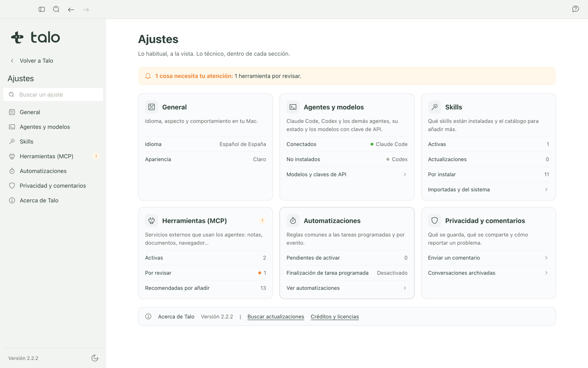Click the Privacidad shield icon on the card
The image size is (588, 368).
435,220
